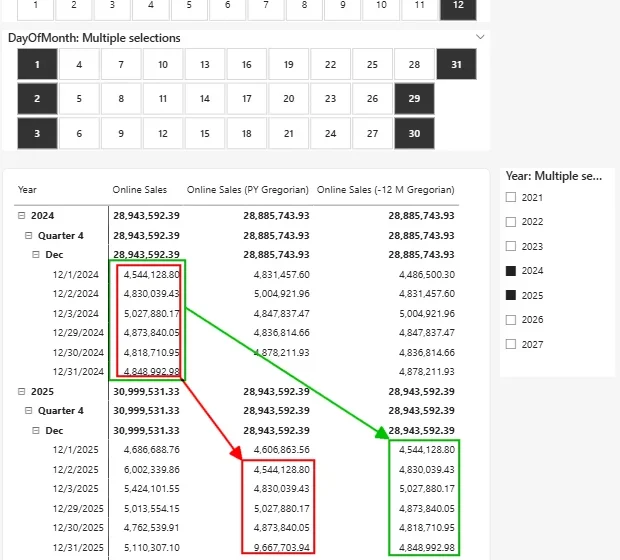Viewport: 620px width, 560px height.
Task: Deselect month 12 tile in top slicer
Action: click(x=457, y=5)
